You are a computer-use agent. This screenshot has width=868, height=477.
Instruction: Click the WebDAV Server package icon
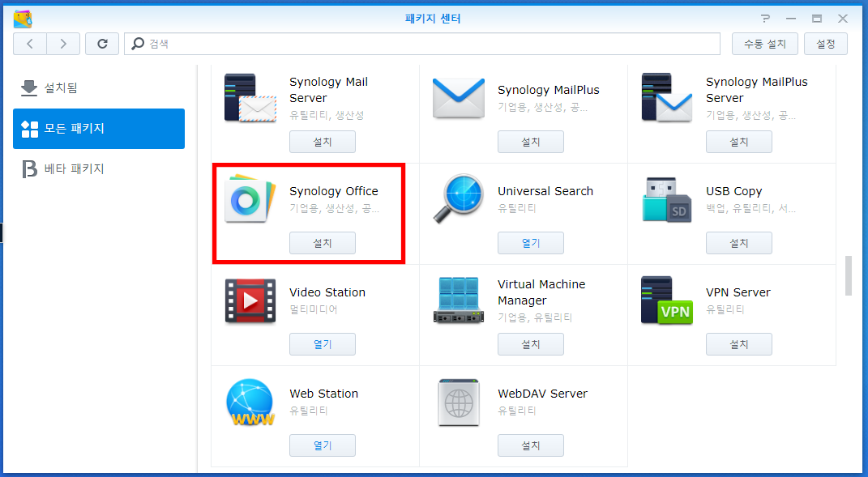(459, 402)
